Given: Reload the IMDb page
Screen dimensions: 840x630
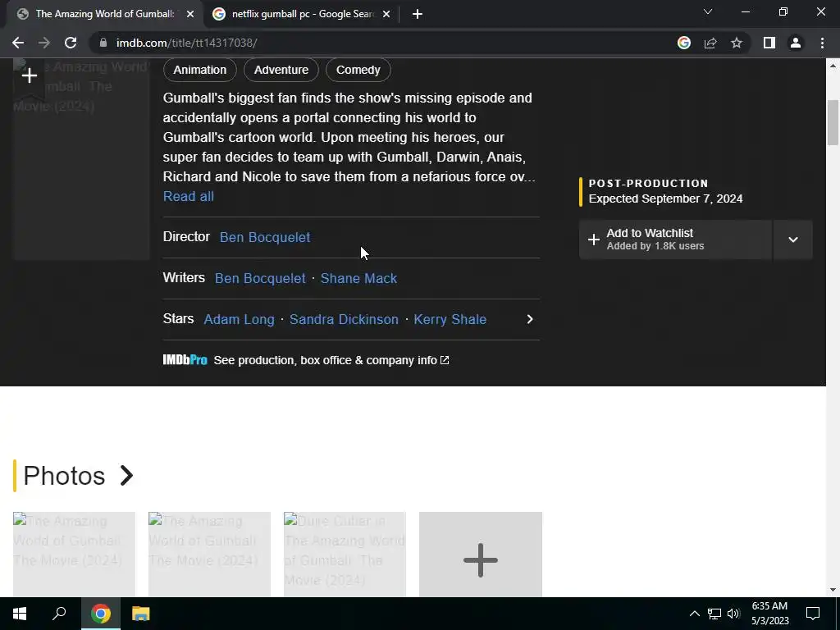Looking at the screenshot, I should click(71, 43).
